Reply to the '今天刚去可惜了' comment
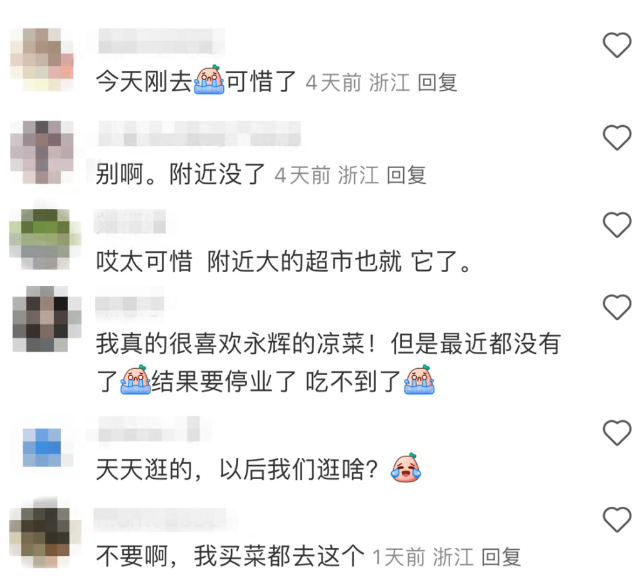The width and height of the screenshot is (642, 582). point(437,82)
